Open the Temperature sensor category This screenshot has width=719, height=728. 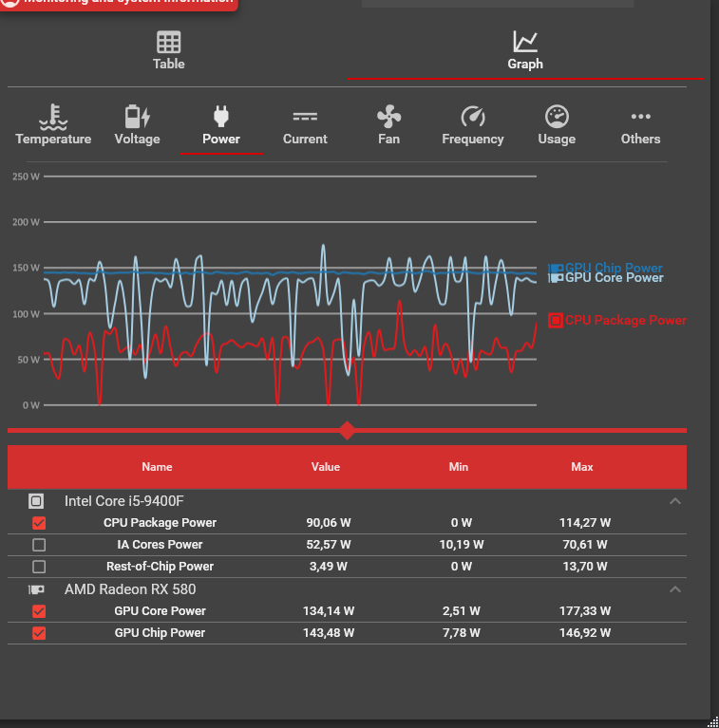tap(53, 124)
